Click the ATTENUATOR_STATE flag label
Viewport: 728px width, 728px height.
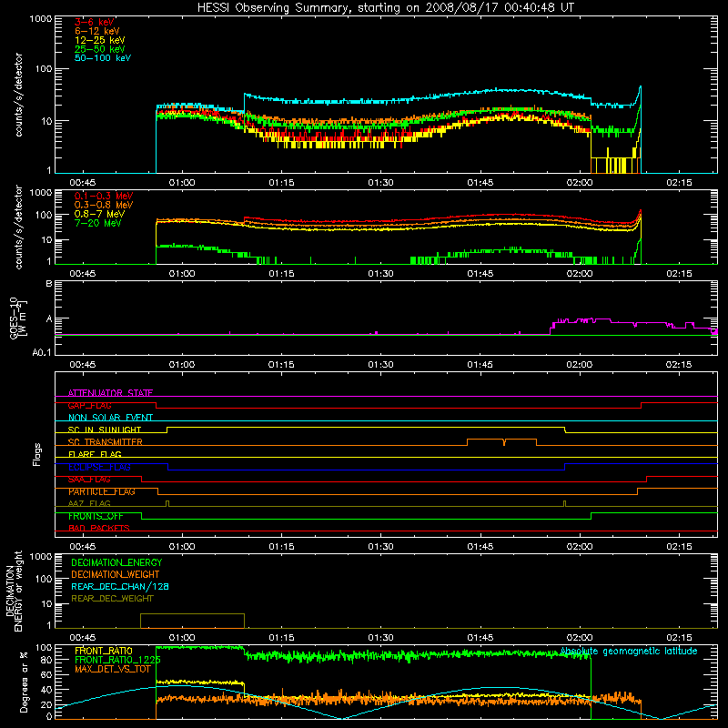click(x=110, y=393)
